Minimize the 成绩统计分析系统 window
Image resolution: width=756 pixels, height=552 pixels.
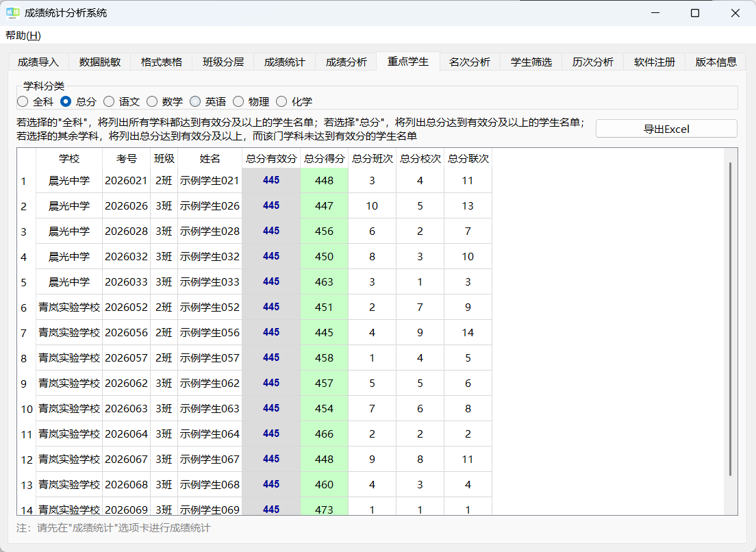[x=655, y=13]
